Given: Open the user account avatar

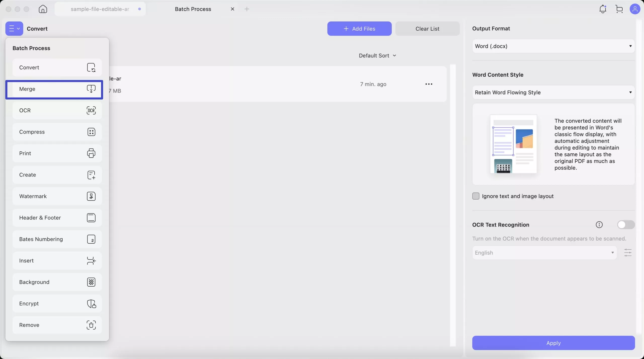Looking at the screenshot, I should [635, 9].
